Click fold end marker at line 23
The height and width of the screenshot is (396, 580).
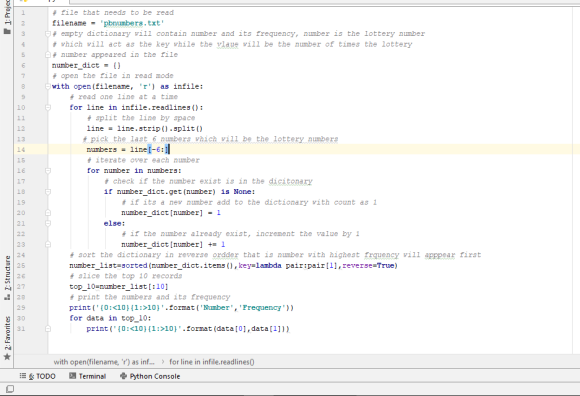[48, 244]
